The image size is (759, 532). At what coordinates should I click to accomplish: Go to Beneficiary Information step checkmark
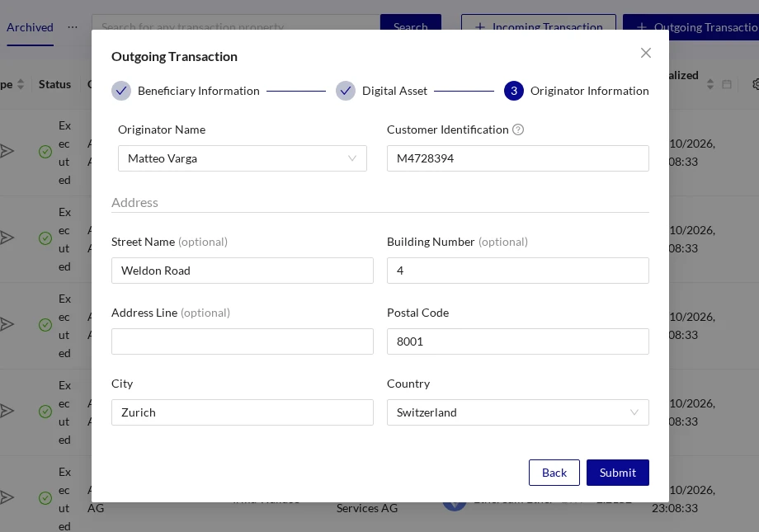pyautogui.click(x=121, y=91)
